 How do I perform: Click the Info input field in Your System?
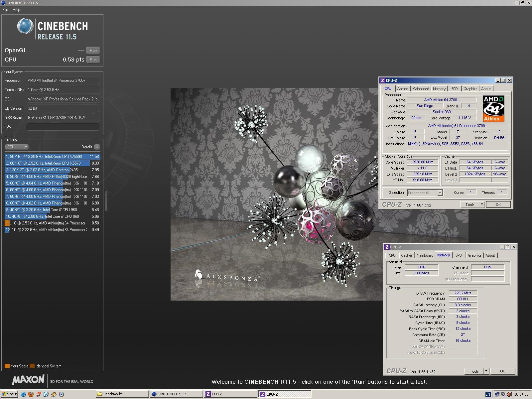(x=63, y=127)
